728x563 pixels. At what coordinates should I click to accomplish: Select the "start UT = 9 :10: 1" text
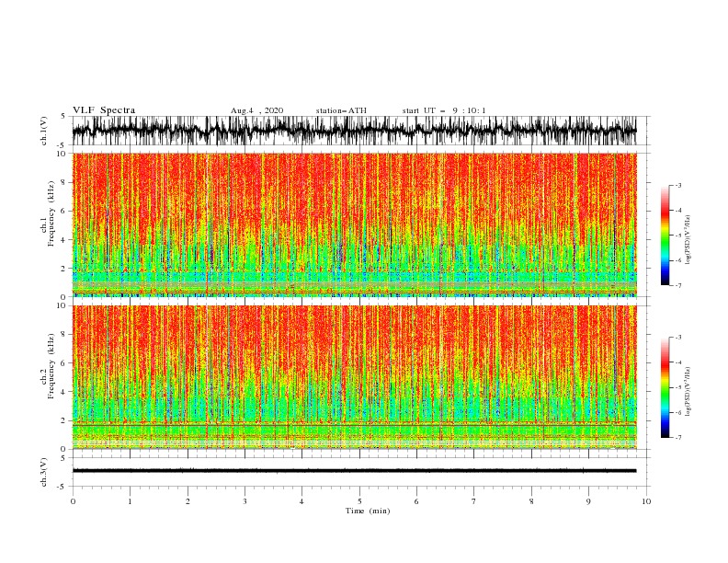[x=444, y=110]
